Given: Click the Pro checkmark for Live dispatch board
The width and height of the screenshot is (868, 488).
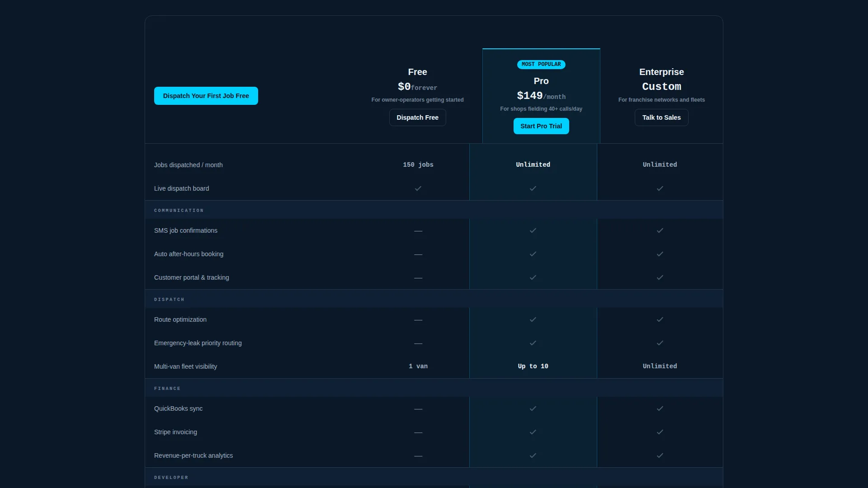Looking at the screenshot, I should coord(533,188).
